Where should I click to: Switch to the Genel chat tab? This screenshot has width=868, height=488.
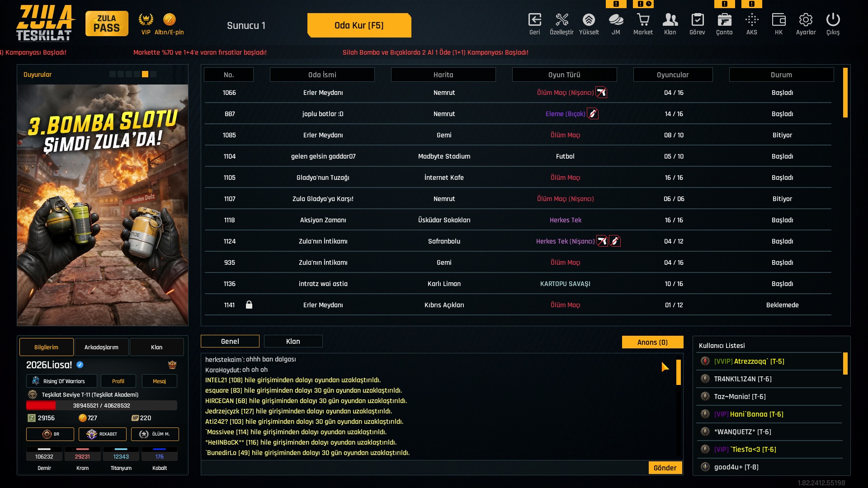230,341
